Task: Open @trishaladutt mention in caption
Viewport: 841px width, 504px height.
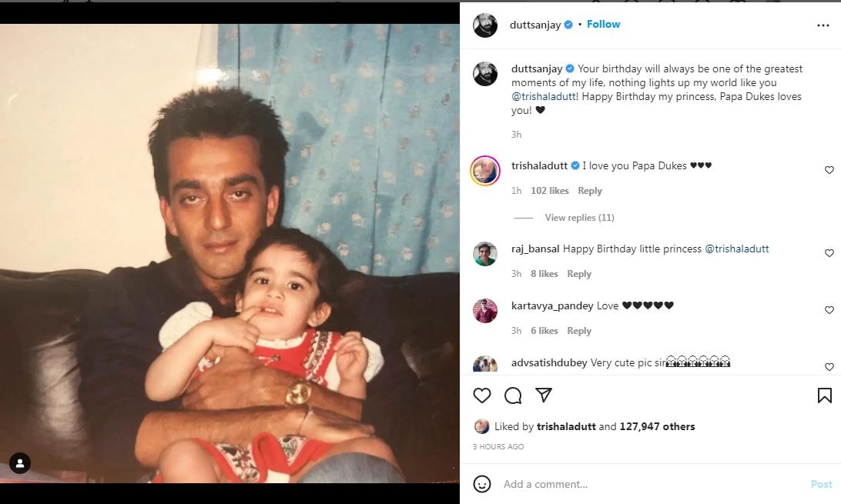Action: pos(544,96)
